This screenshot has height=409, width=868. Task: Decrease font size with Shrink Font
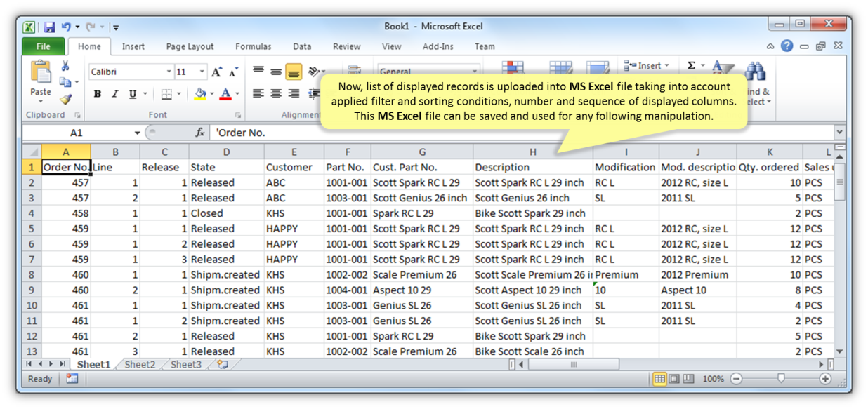(233, 72)
